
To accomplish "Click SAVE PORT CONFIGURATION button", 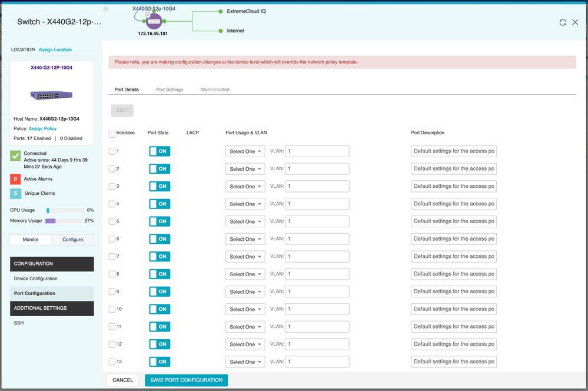I will point(187,380).
